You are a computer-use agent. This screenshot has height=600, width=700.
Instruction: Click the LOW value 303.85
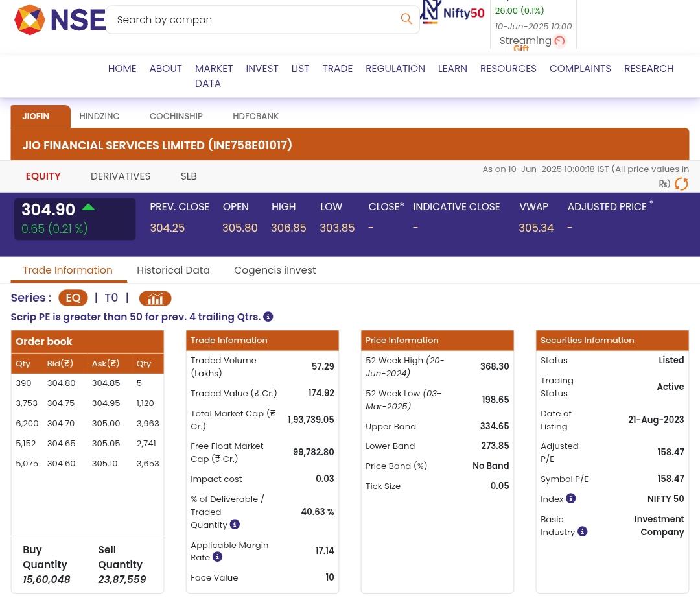pyautogui.click(x=338, y=228)
